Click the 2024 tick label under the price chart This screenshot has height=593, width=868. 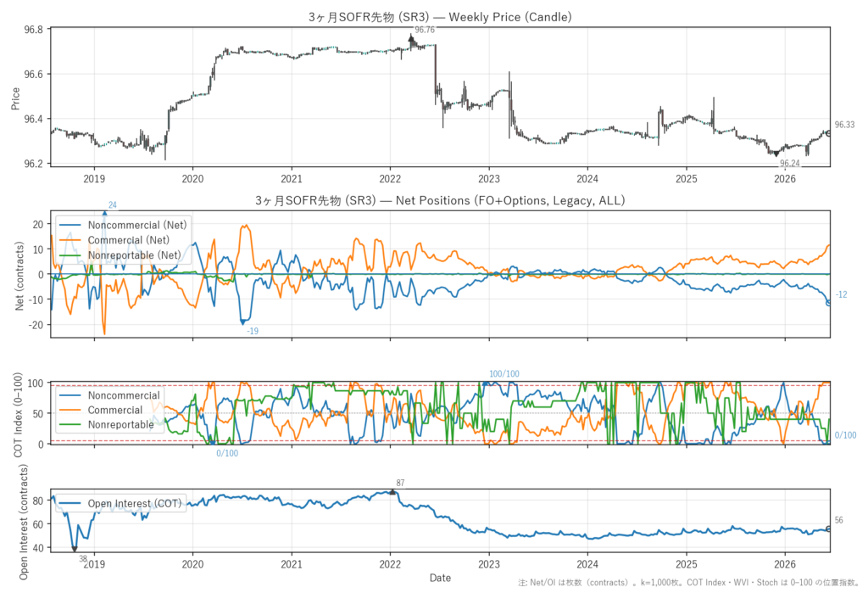(587, 179)
